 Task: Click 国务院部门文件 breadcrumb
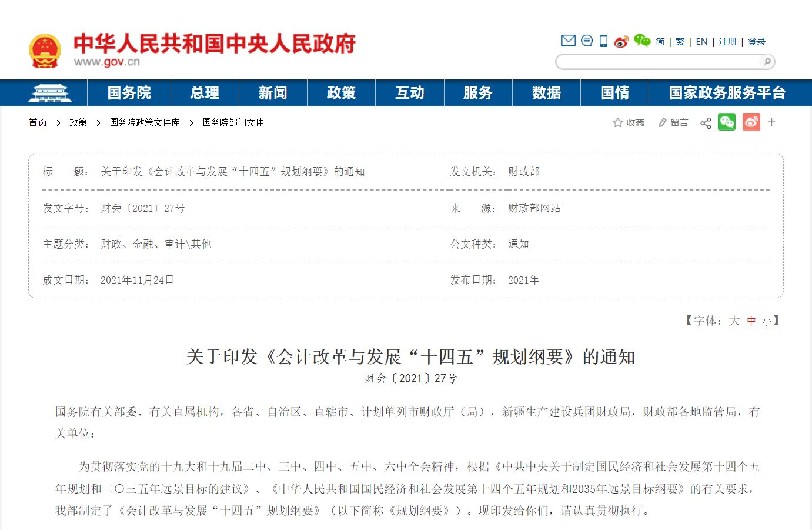pyautogui.click(x=233, y=122)
